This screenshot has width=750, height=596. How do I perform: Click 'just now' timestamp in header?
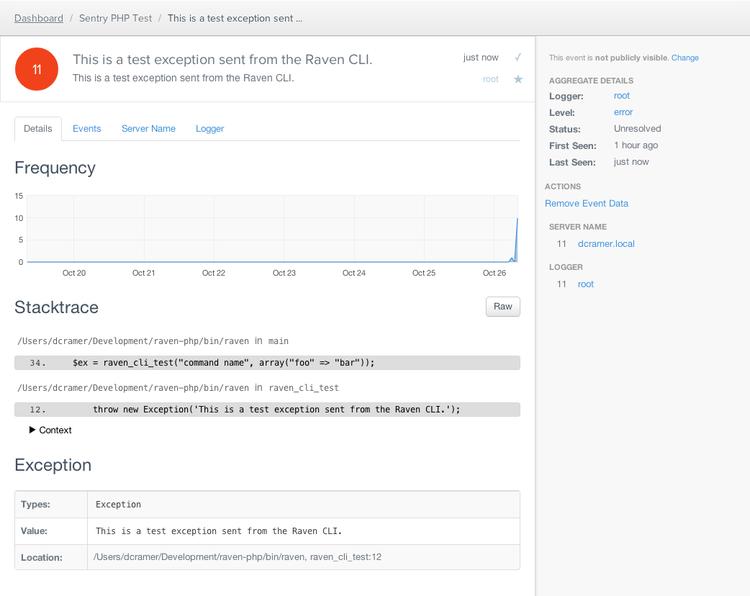[481, 57]
